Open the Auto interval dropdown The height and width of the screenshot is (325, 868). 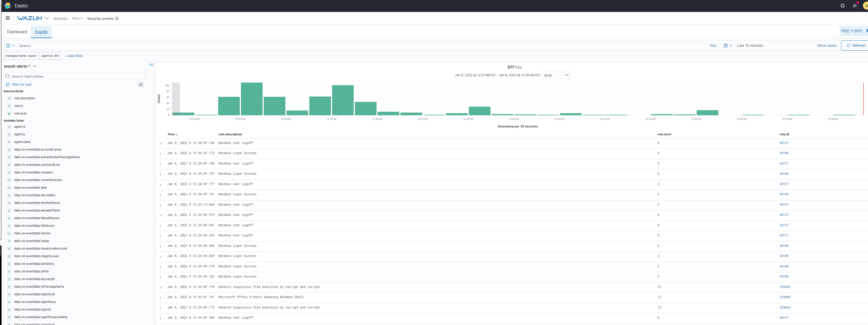tap(556, 75)
